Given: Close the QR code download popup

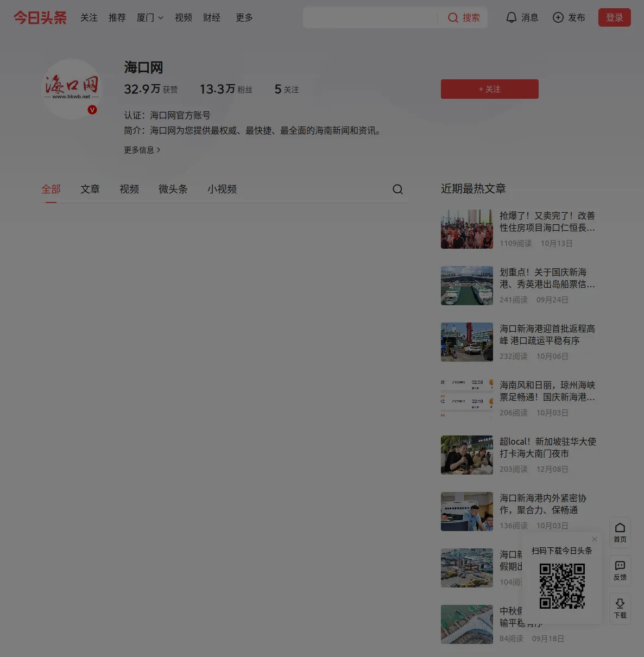Looking at the screenshot, I should point(595,539).
